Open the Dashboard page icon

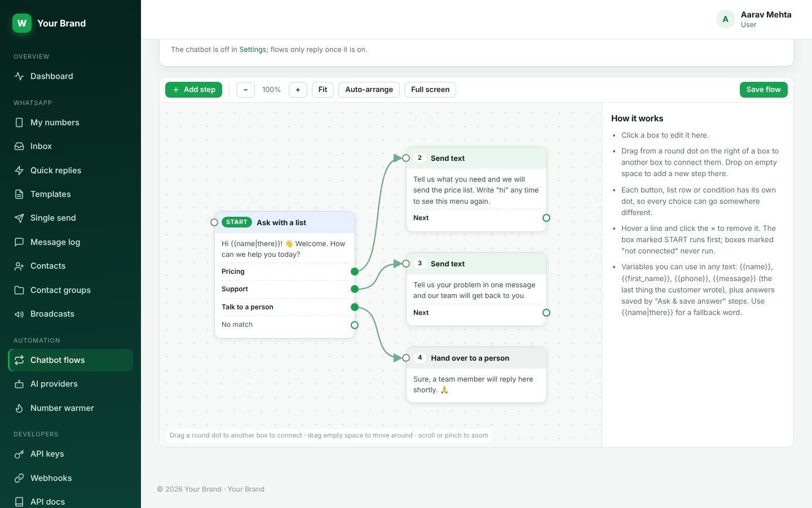19,76
